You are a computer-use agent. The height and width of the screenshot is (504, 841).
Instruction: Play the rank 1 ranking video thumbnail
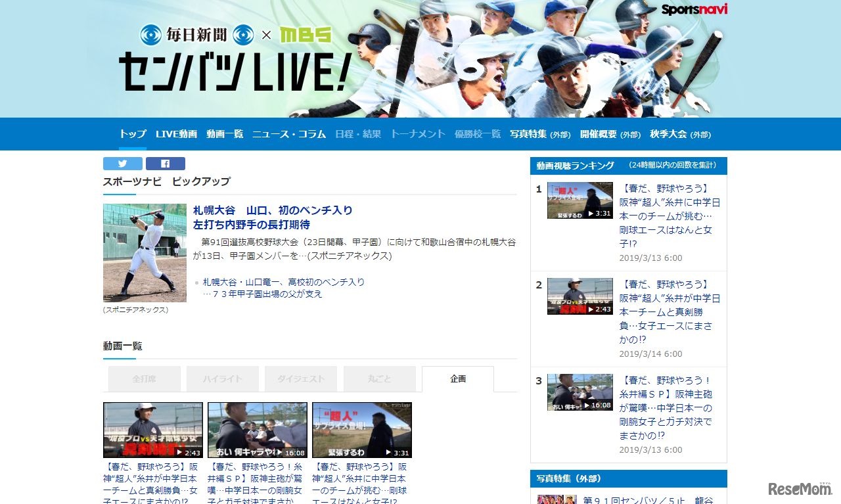click(x=580, y=200)
